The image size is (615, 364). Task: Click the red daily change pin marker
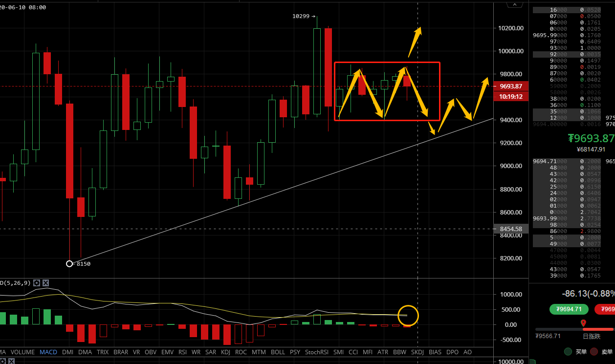(x=583, y=323)
